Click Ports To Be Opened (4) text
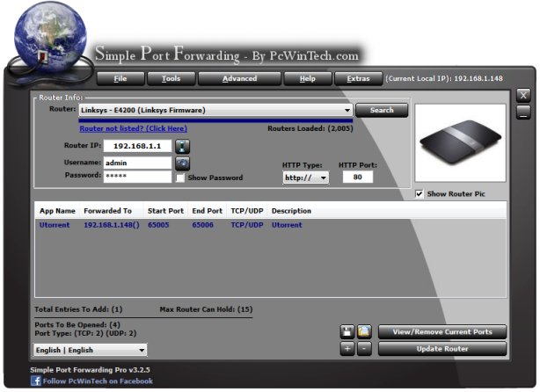The height and width of the screenshot is (392, 540). 77,324
